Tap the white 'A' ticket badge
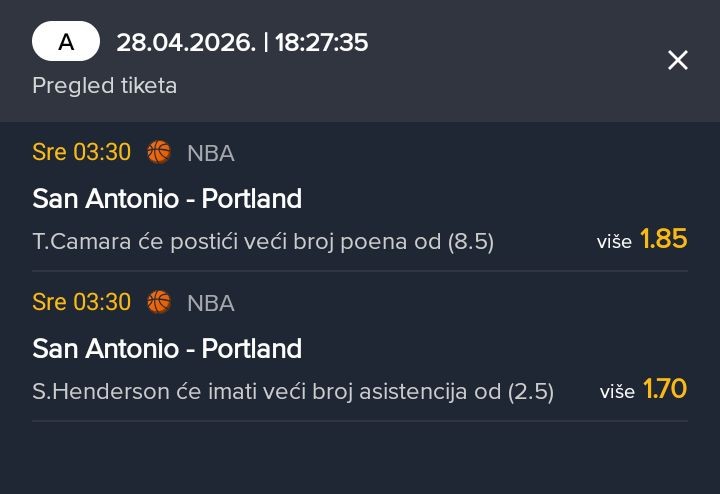720x494 pixels. tap(66, 42)
